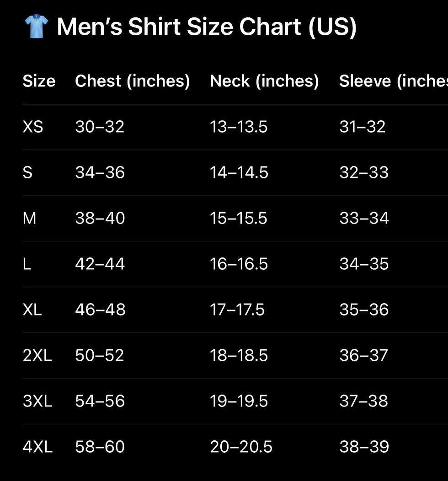
Task: Click the 35–36 sleeve measurement cell
Action: pos(364,310)
